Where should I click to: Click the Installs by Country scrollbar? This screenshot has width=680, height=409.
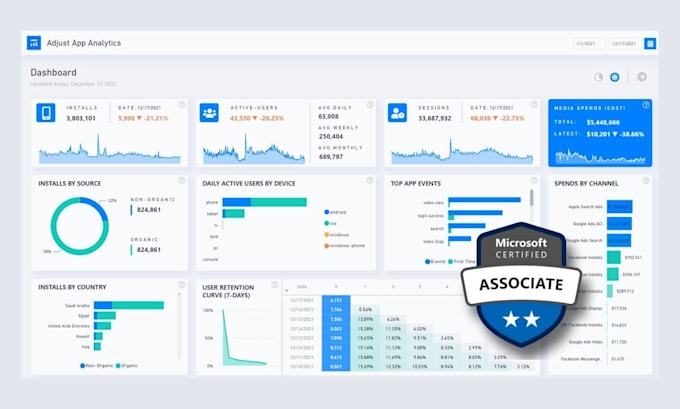(179, 325)
